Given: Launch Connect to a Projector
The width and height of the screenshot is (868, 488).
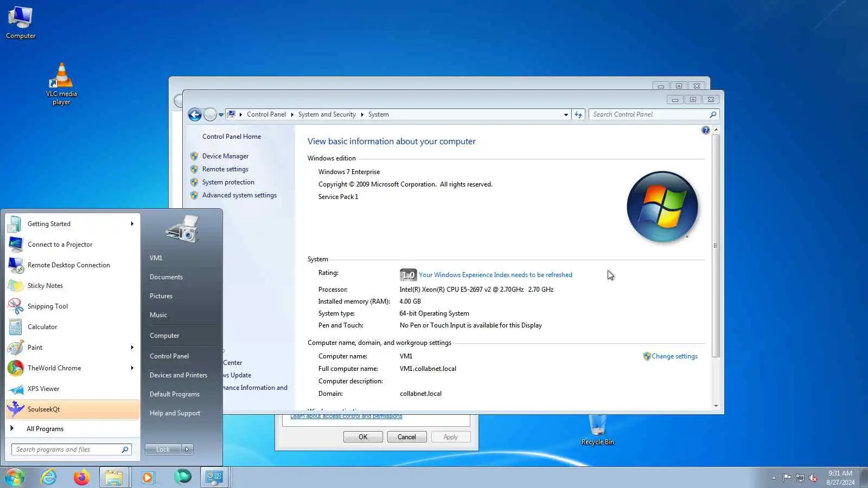Looking at the screenshot, I should pyautogui.click(x=72, y=245).
